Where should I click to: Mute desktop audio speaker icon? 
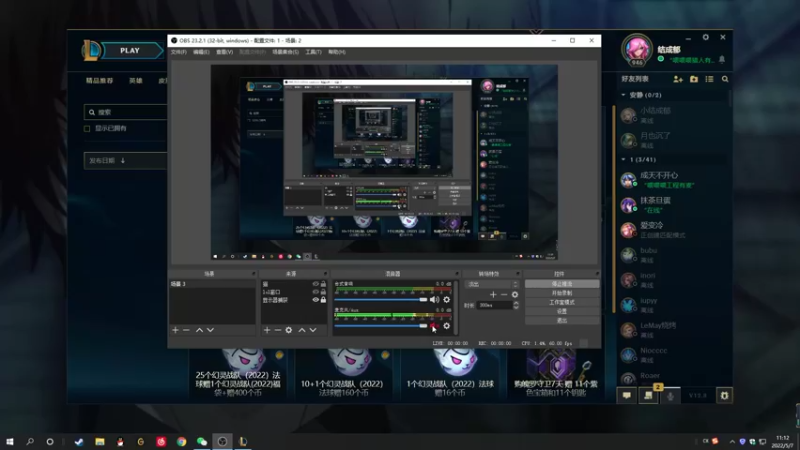coord(434,299)
